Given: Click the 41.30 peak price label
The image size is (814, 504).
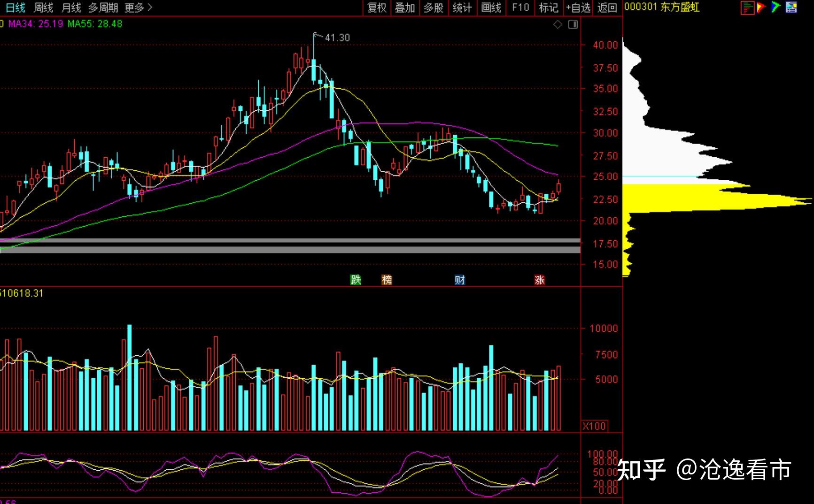Looking at the screenshot, I should click(x=337, y=38).
